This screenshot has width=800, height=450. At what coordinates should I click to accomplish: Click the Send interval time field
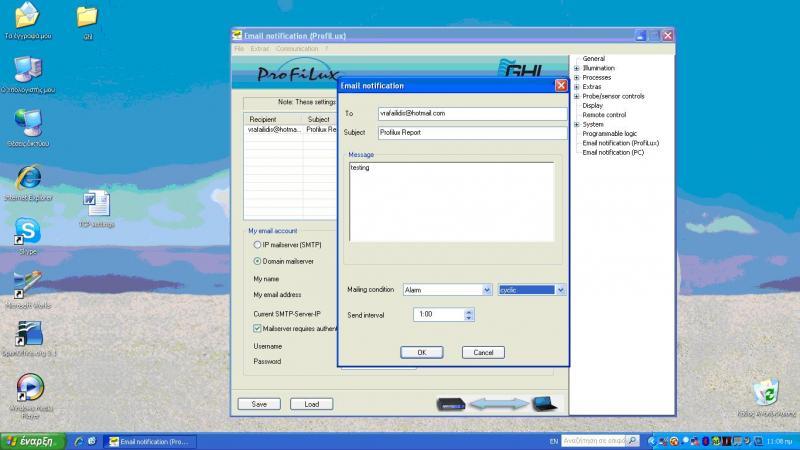[439, 314]
